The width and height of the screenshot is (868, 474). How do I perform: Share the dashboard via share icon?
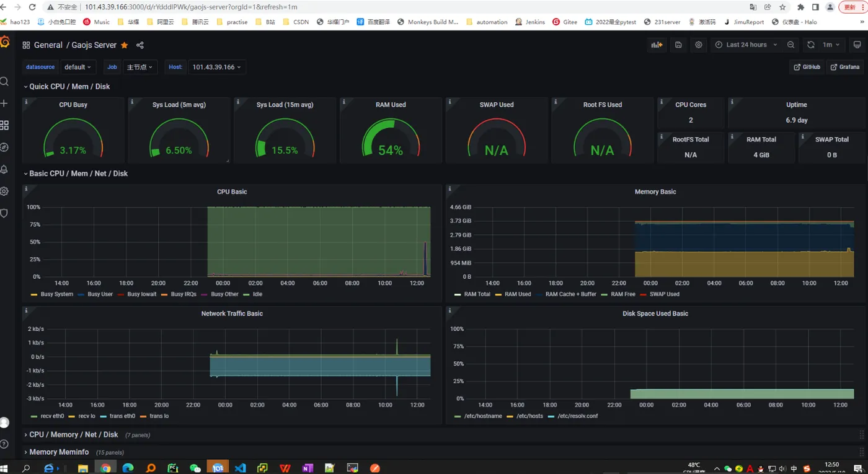(140, 45)
